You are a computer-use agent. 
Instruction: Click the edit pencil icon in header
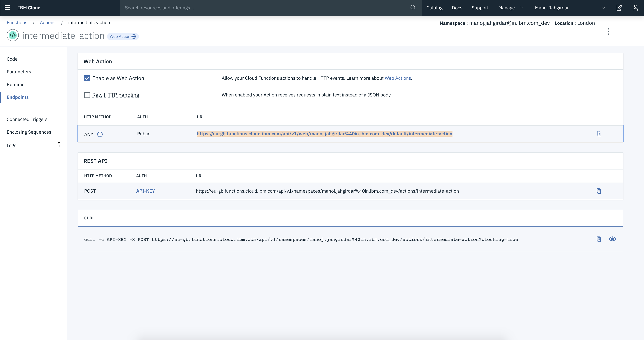[x=619, y=8]
